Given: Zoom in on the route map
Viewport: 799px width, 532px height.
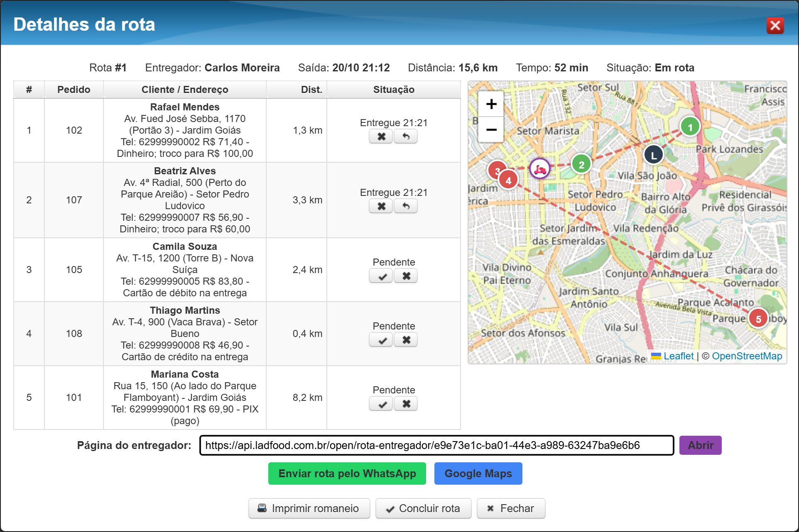Looking at the screenshot, I should coord(491,104).
